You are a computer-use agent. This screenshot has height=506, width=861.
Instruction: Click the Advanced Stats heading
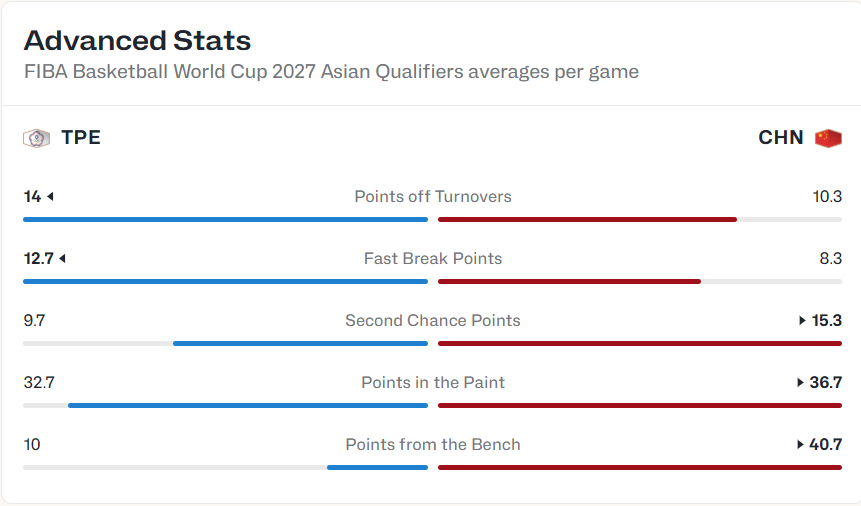137,41
